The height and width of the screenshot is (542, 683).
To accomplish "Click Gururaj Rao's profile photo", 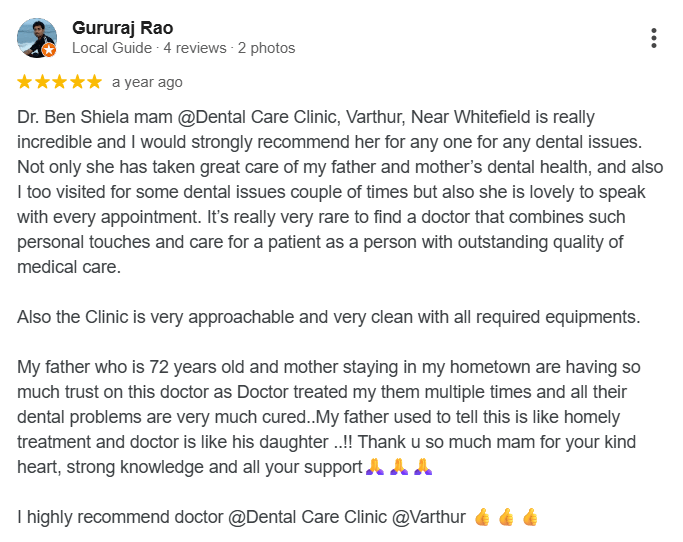I will (x=36, y=37).
